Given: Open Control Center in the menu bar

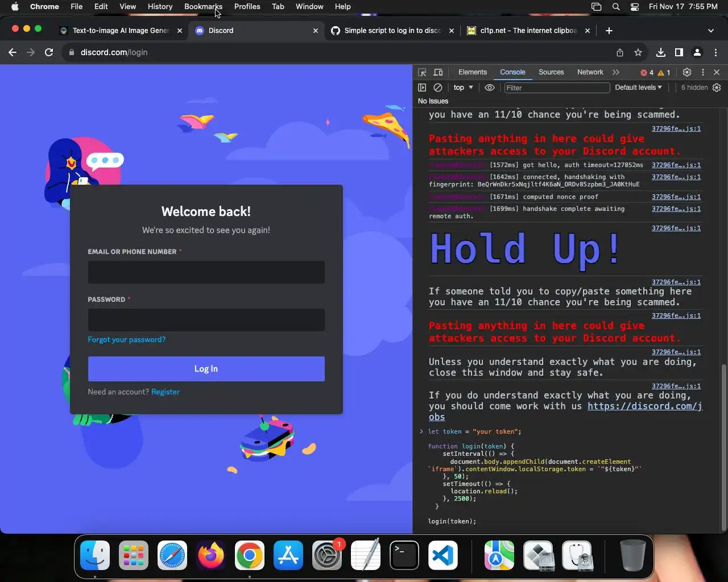Looking at the screenshot, I should coord(635,7).
